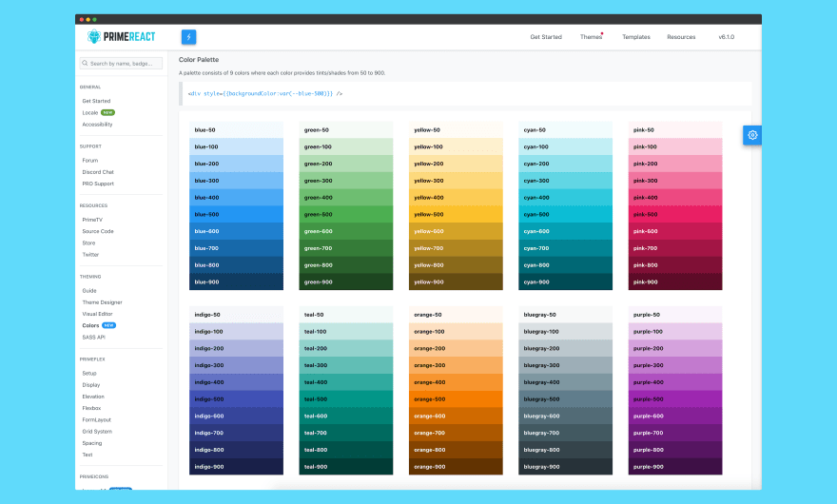Open the Locale sidebar link
The width and height of the screenshot is (837, 504).
[90, 112]
